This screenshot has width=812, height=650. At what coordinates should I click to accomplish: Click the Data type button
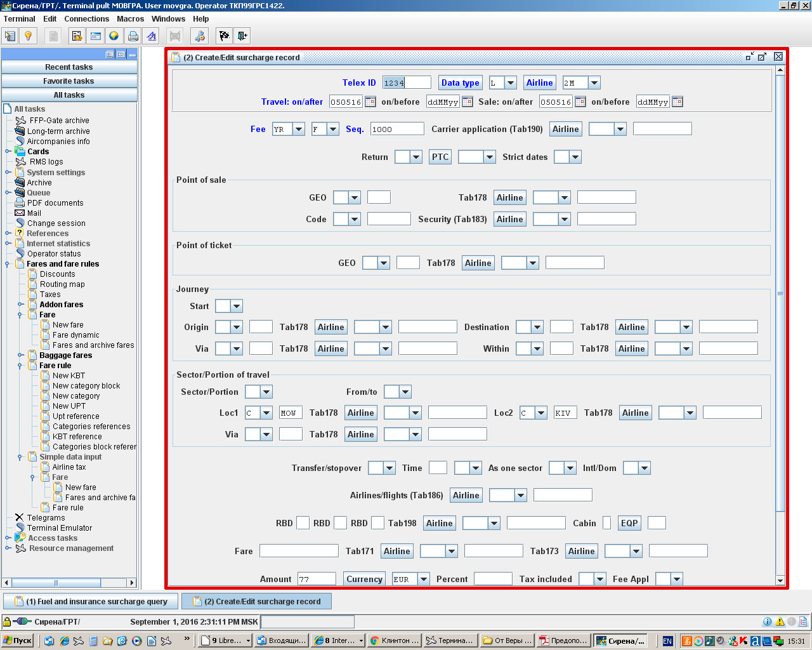[460, 83]
